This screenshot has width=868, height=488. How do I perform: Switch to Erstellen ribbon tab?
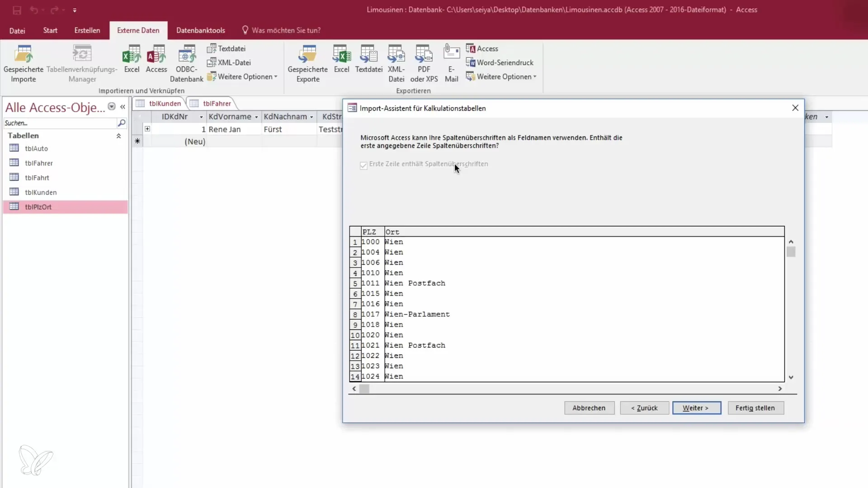(x=87, y=30)
